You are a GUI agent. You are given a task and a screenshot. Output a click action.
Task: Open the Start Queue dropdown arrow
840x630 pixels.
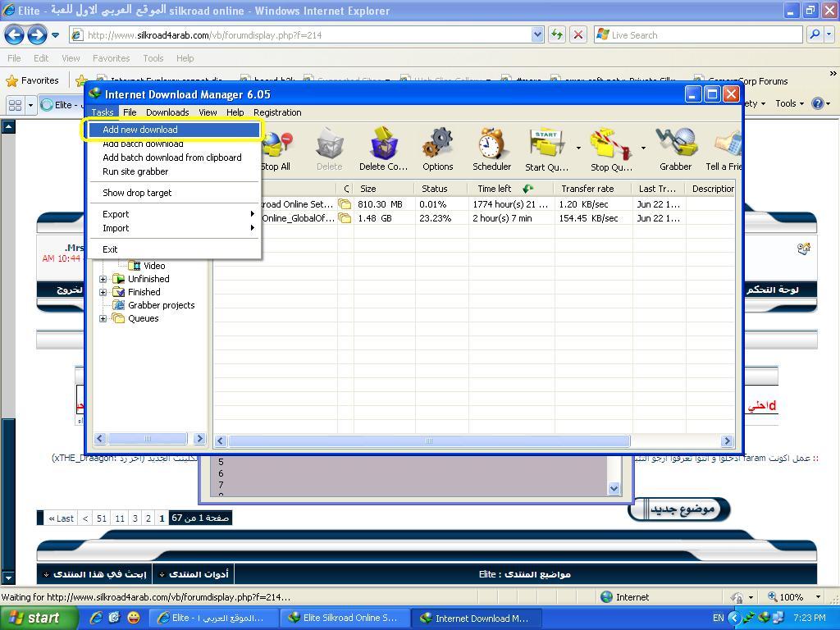(x=578, y=148)
